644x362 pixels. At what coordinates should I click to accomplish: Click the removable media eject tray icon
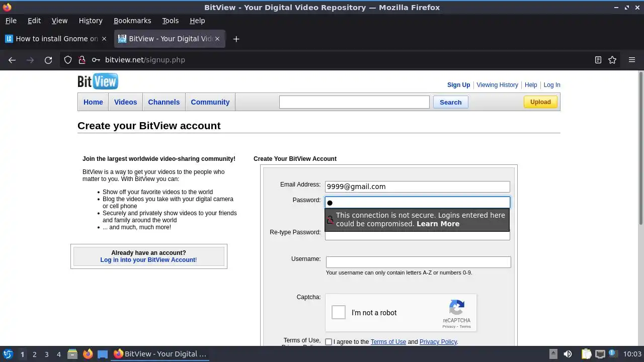(x=553, y=354)
